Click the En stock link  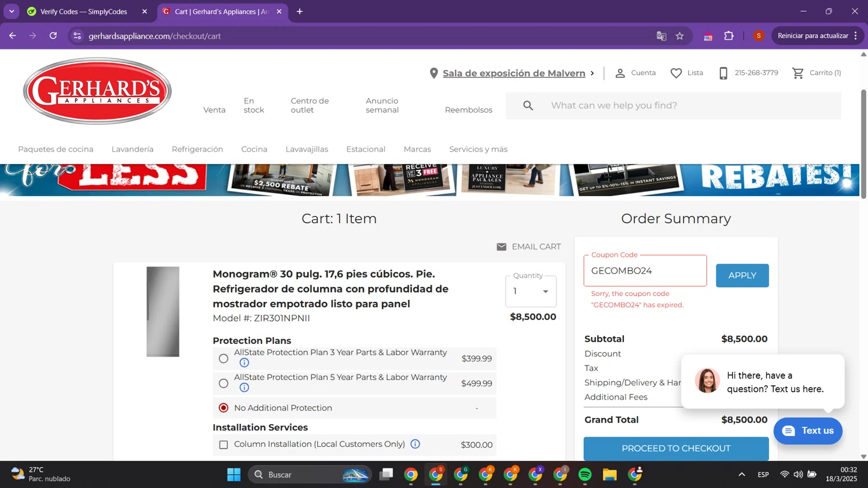(253, 105)
